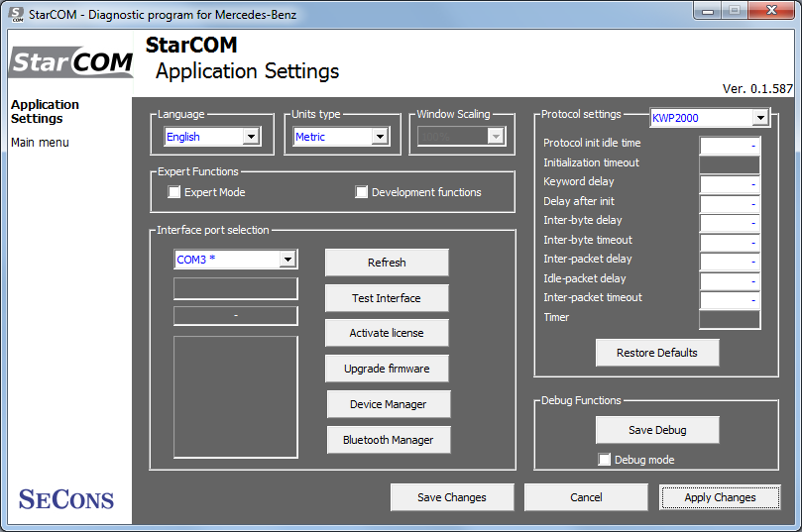802x532 pixels.
Task: Open the KWP2000 protocol dropdown
Action: (x=710, y=118)
